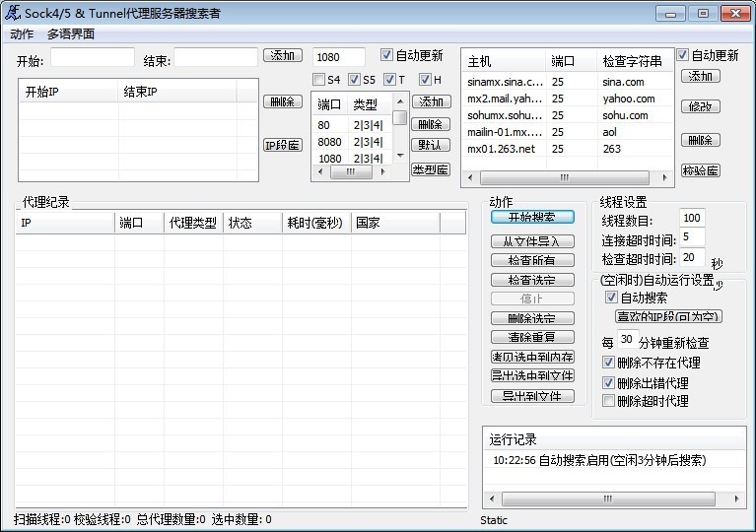Click the 开始搜索 button
The width and height of the screenshot is (756, 532).
pyautogui.click(x=532, y=218)
